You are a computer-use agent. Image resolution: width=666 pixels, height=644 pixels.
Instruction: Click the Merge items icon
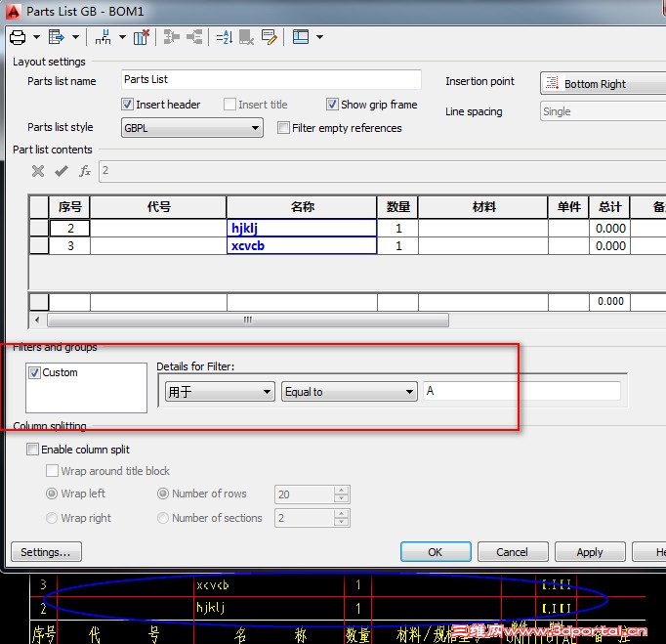click(x=171, y=37)
